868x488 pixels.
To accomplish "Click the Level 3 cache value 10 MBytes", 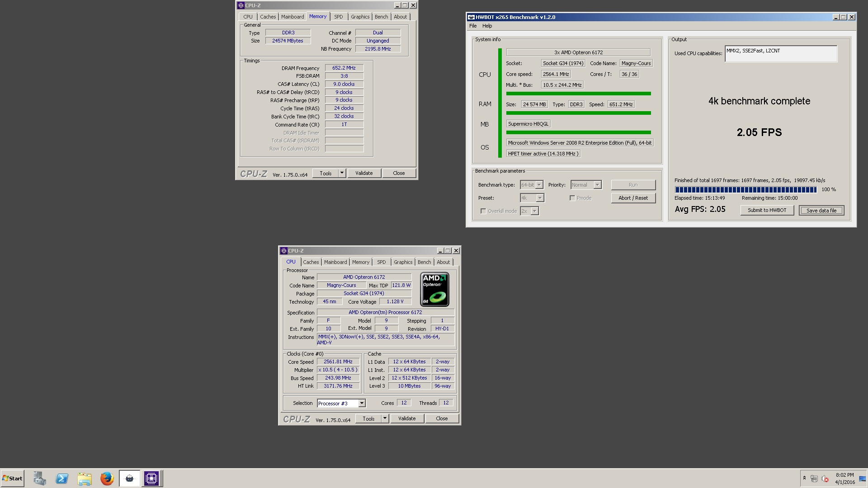I will pos(409,386).
